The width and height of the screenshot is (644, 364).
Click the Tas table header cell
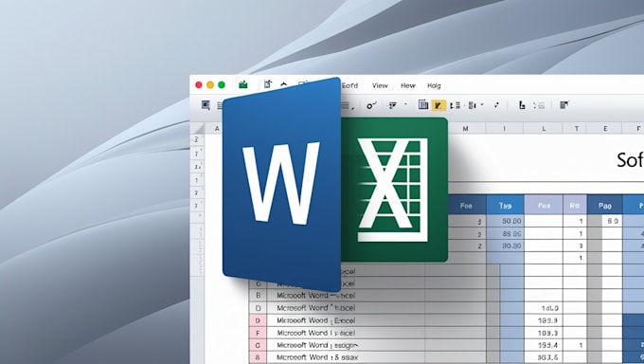tap(505, 206)
